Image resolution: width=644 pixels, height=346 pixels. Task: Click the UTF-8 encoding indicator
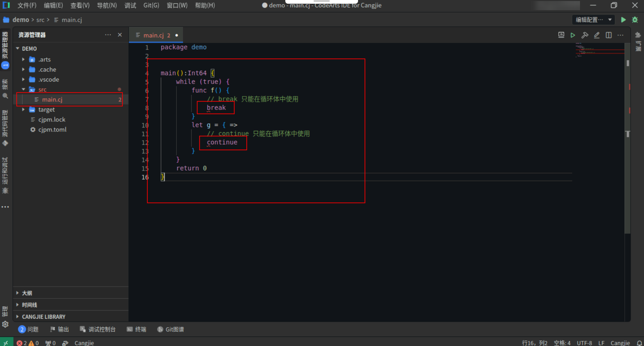pos(584,343)
